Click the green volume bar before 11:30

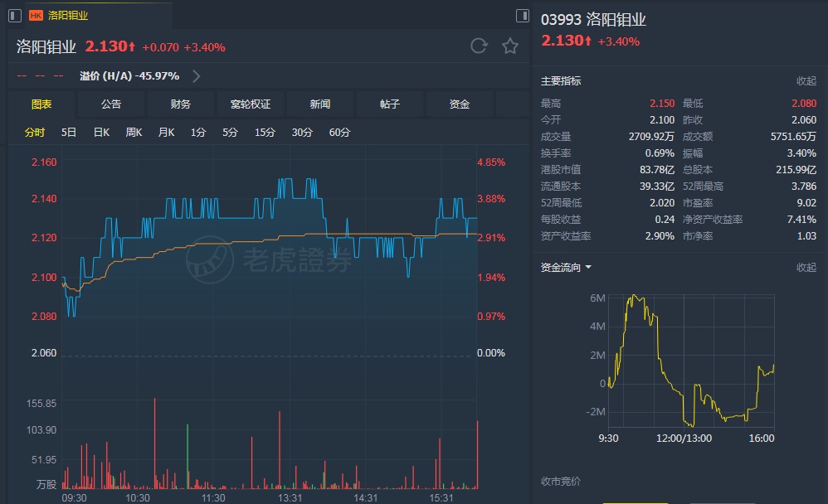tap(188, 456)
